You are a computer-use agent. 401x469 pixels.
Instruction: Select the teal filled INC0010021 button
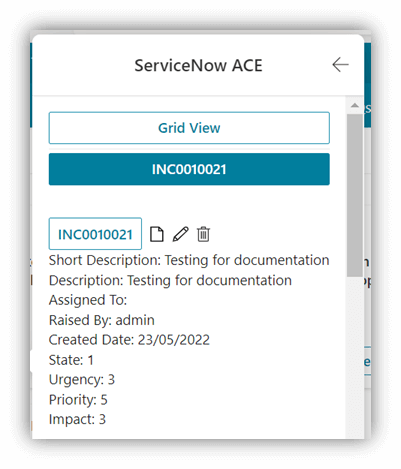click(189, 169)
